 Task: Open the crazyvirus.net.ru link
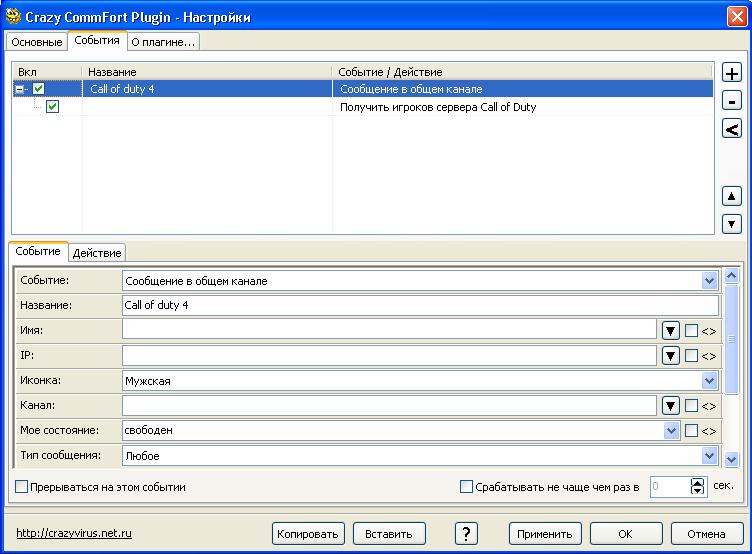coord(74,534)
